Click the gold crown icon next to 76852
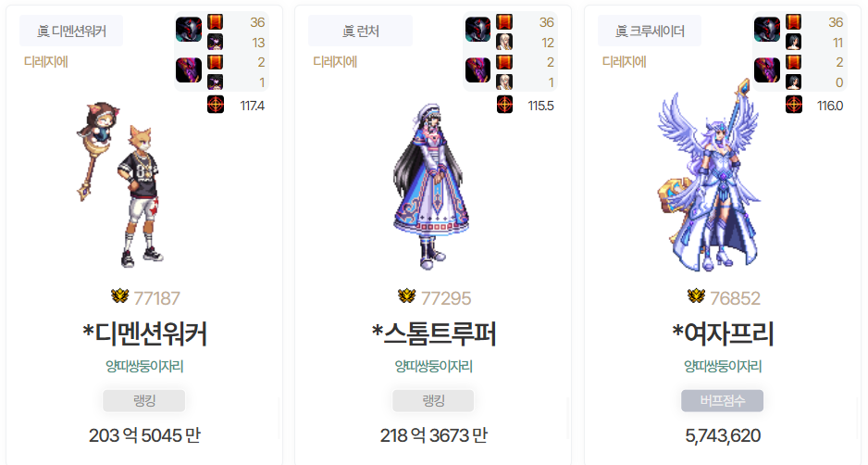Screen dimensions: 868x465 696,296
